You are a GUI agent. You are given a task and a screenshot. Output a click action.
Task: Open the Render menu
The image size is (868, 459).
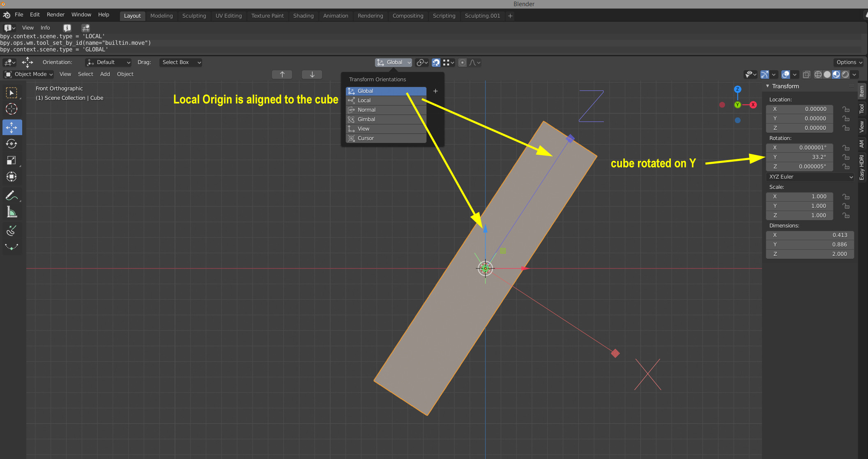point(55,15)
